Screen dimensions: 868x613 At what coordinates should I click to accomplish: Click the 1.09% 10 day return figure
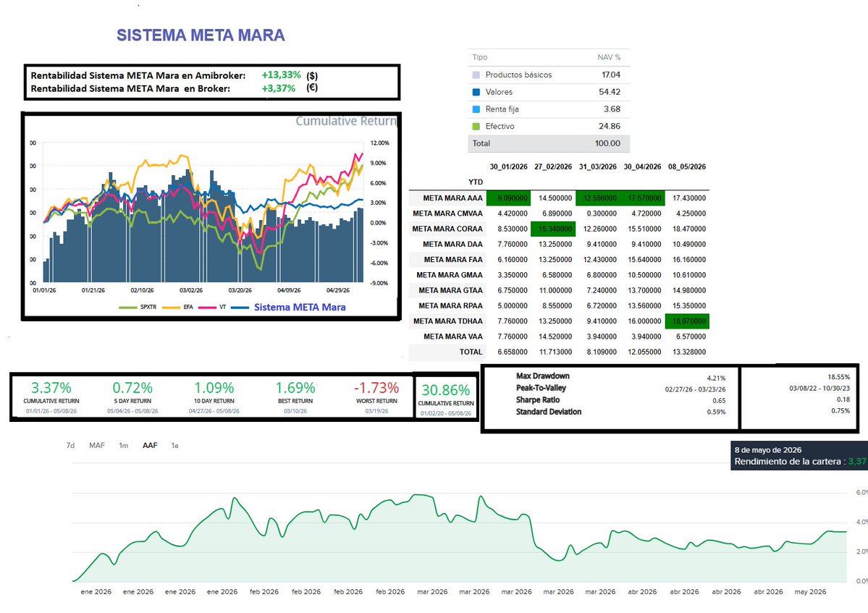214,388
